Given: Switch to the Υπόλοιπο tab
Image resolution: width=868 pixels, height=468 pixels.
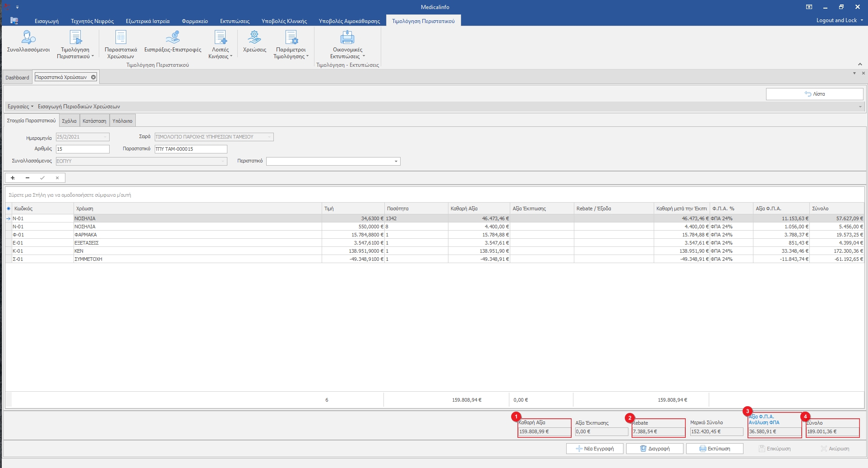Looking at the screenshot, I should click(x=122, y=121).
